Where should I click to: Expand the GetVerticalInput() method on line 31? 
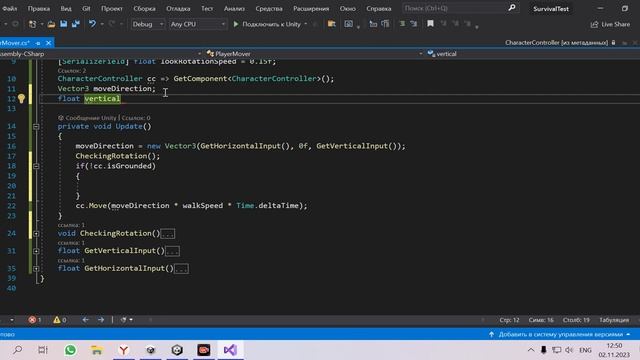pyautogui.click(x=36, y=251)
